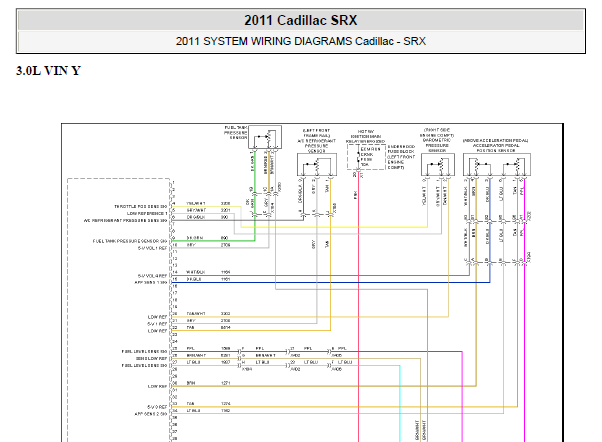Click the 'ACCELERATOR PEDAL POSITION SENSOR' label
Image resolution: width=602 pixels, height=442 pixels.
[496, 148]
